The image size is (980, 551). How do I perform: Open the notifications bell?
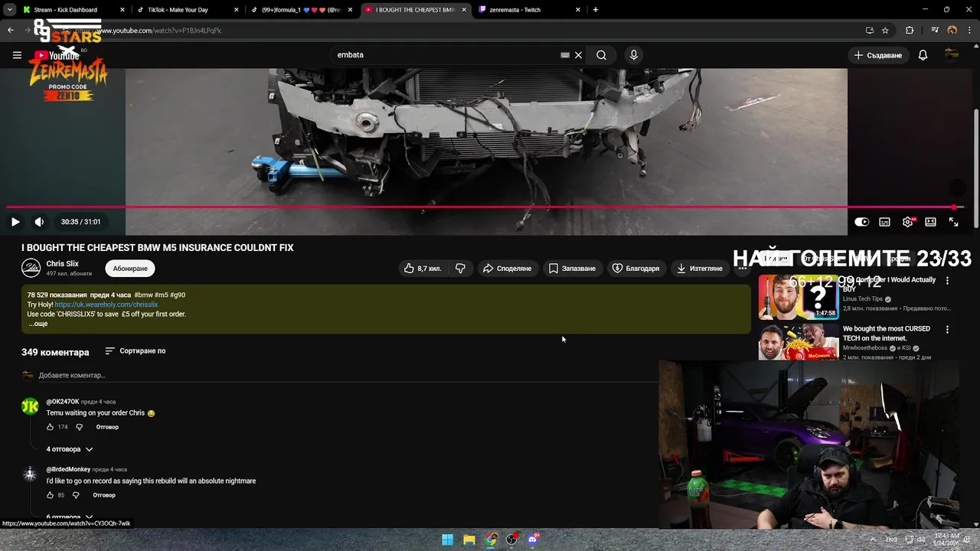(x=923, y=55)
